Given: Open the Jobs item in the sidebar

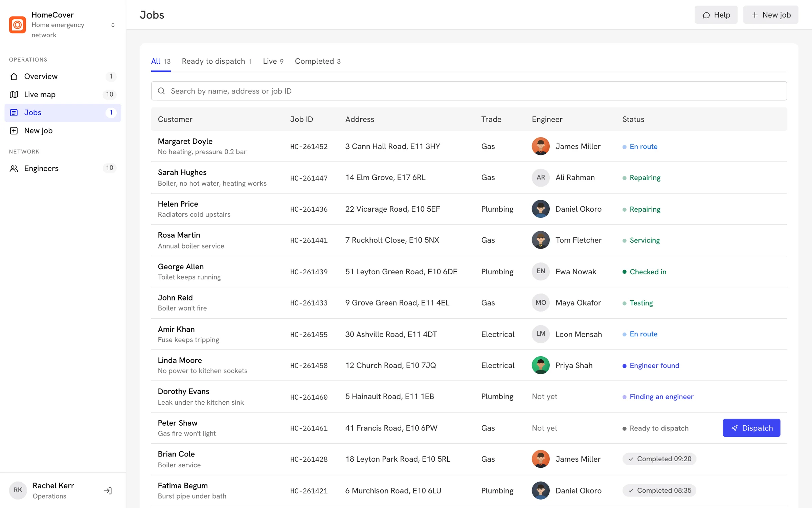Looking at the screenshot, I should (x=63, y=113).
